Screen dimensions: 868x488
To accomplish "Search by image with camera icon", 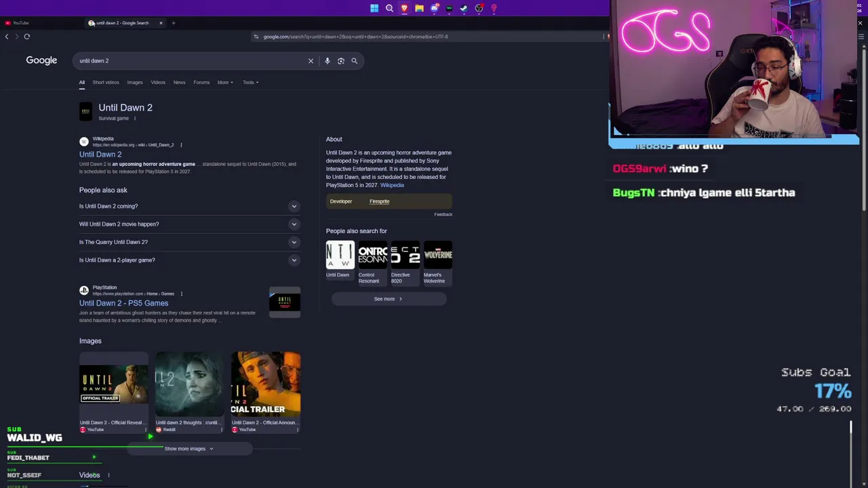I will click(341, 61).
